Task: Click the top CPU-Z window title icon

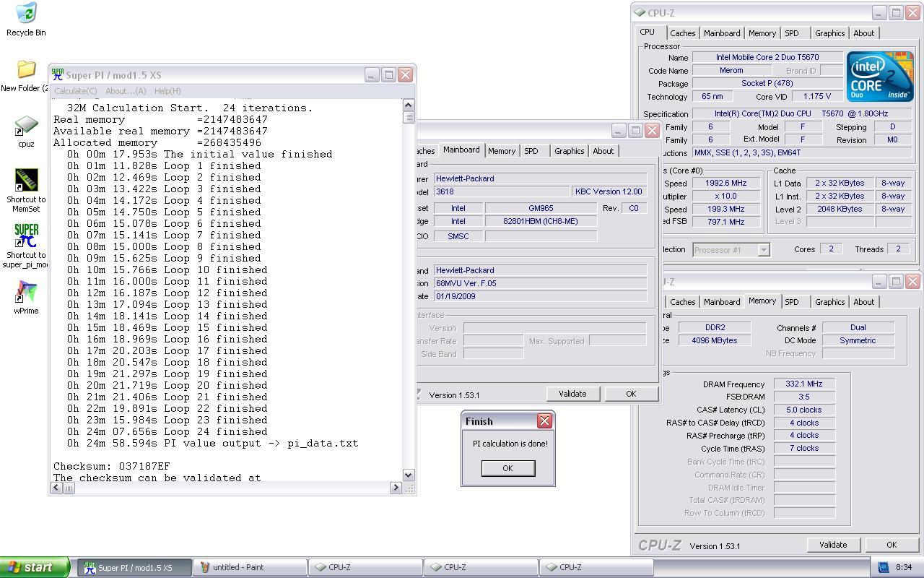Action: (640, 12)
